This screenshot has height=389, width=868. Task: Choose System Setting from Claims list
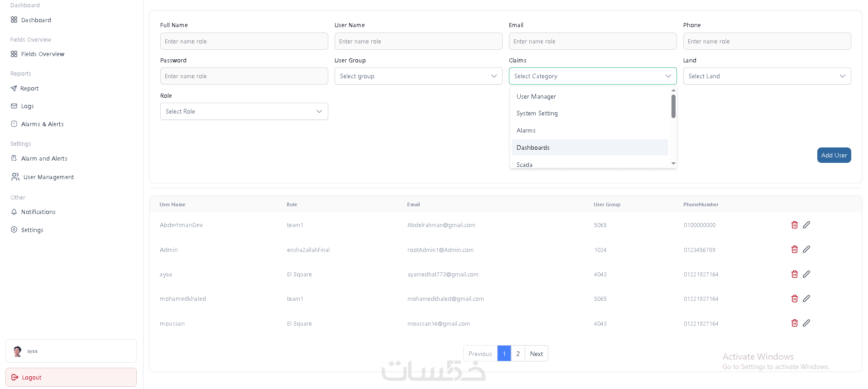pos(590,113)
